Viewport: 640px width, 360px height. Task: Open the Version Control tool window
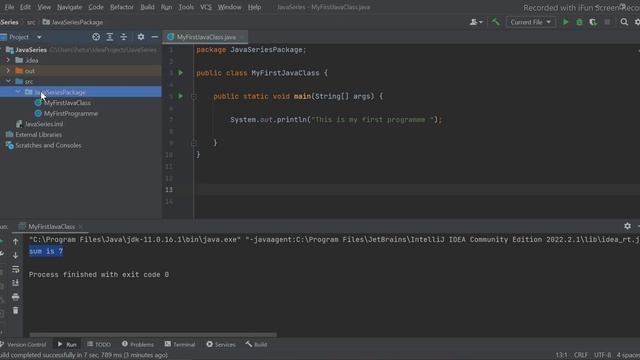pyautogui.click(x=24, y=344)
